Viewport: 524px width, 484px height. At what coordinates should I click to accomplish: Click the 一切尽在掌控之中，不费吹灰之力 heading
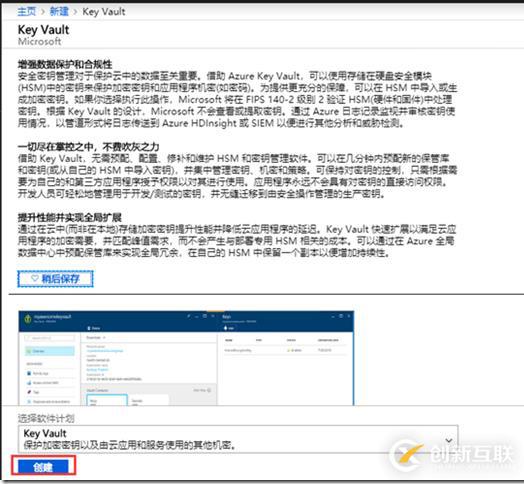88,147
